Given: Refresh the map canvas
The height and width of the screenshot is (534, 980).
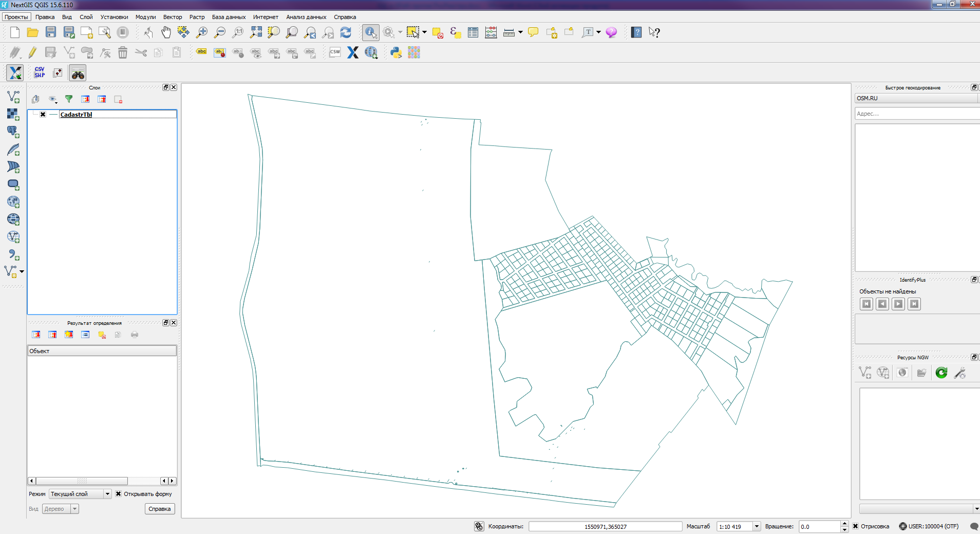Looking at the screenshot, I should pyautogui.click(x=346, y=32).
